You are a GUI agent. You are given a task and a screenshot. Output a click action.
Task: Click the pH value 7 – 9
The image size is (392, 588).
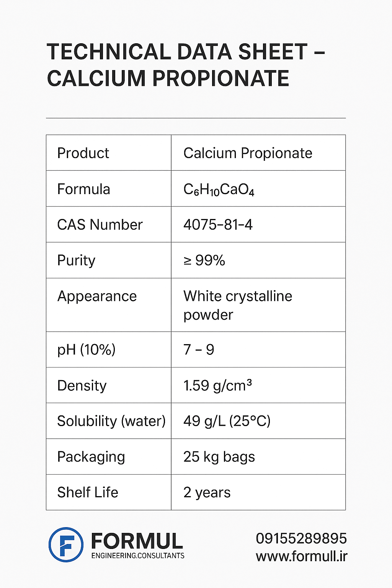coord(199,350)
